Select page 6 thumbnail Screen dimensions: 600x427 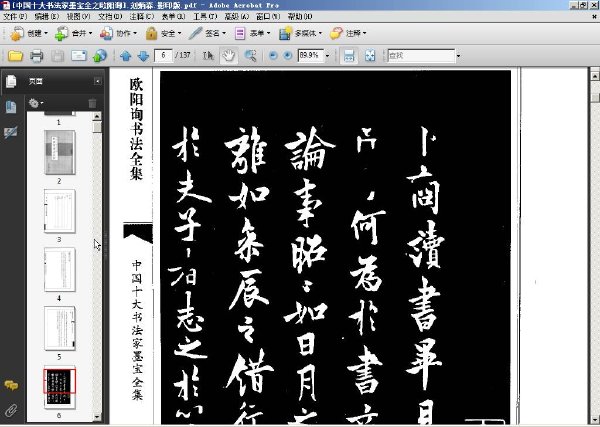(x=59, y=388)
